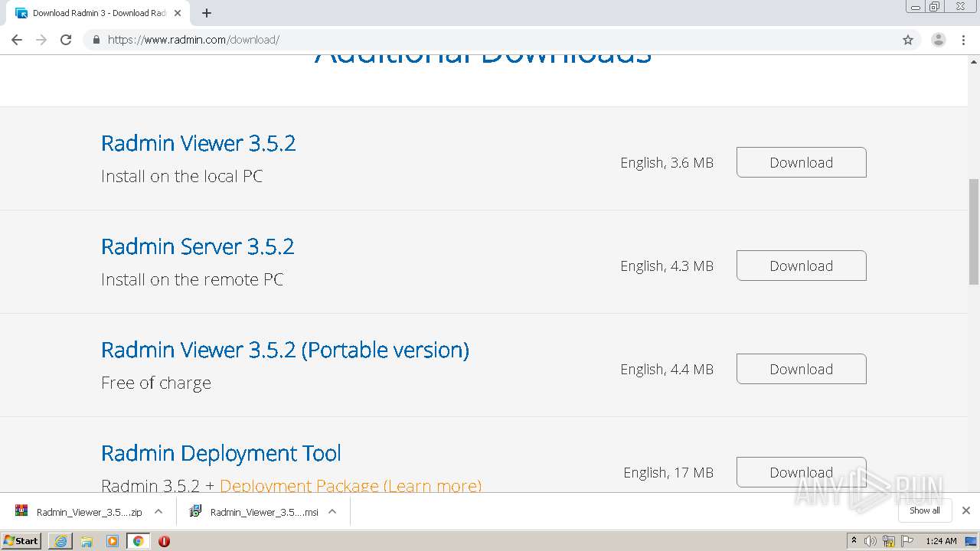Screen dimensions: 980x551
Task: Show all downloads
Action: pyautogui.click(x=925, y=510)
